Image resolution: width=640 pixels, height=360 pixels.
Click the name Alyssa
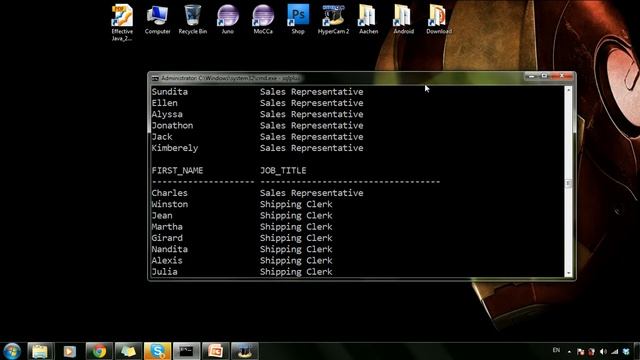point(167,114)
